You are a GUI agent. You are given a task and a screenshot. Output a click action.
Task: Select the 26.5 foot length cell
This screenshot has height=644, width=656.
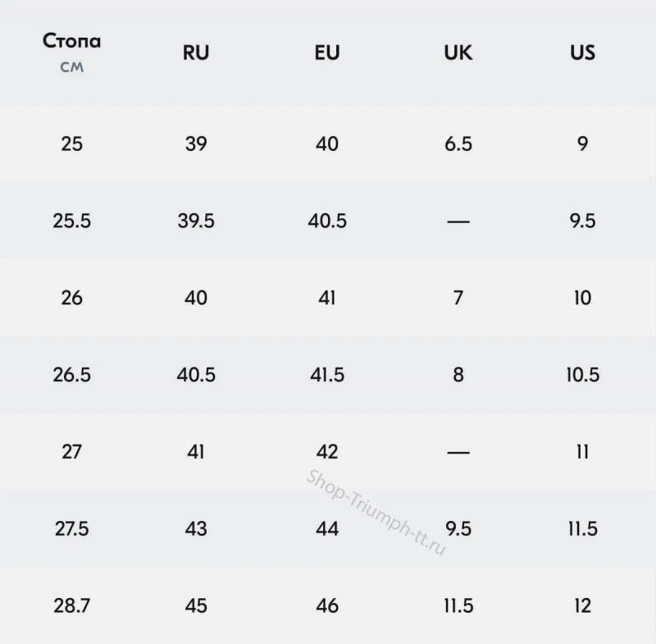(x=72, y=375)
